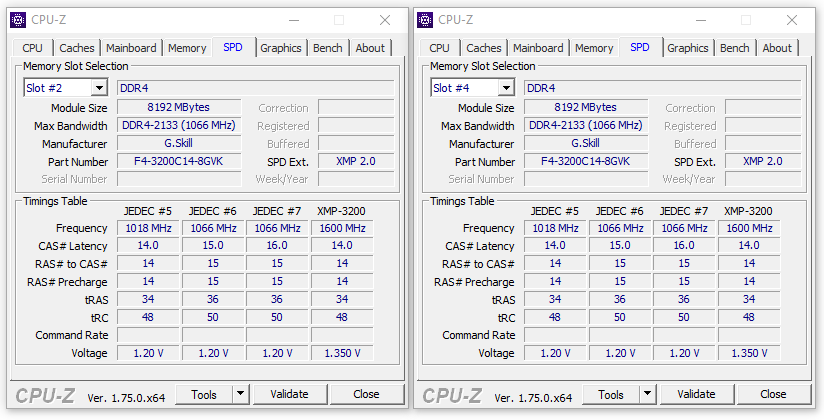Expand the Slot #4 memory slot dropdown
824x420 pixels.
(506, 88)
